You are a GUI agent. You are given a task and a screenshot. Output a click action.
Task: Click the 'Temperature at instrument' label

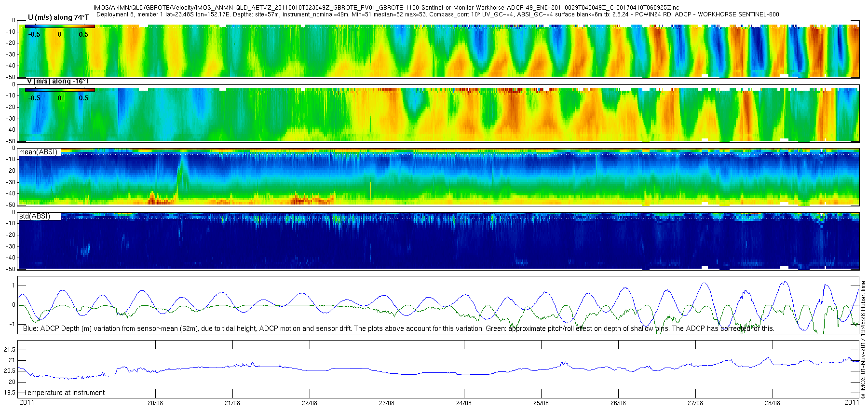64,393
